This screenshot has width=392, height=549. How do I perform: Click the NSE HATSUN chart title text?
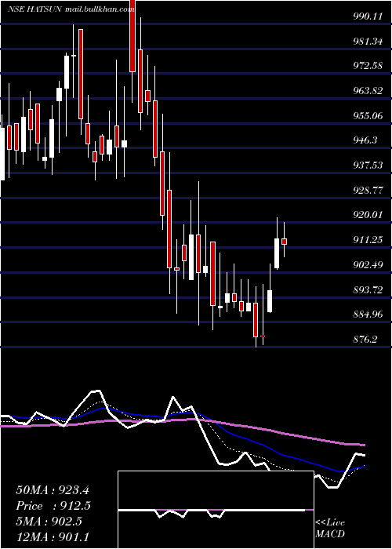click(x=35, y=9)
